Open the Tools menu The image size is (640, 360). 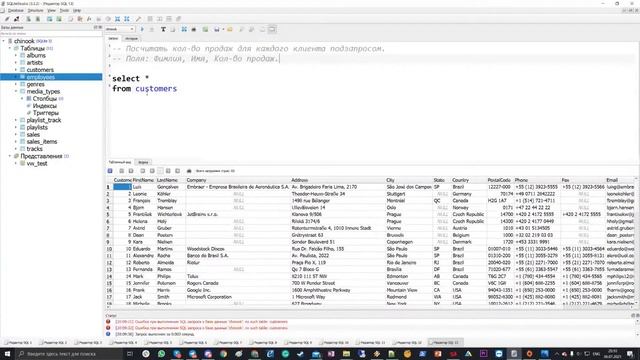click(64, 10)
